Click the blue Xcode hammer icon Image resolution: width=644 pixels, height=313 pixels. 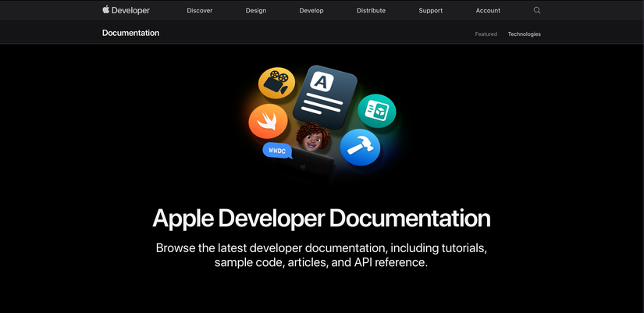point(360,148)
